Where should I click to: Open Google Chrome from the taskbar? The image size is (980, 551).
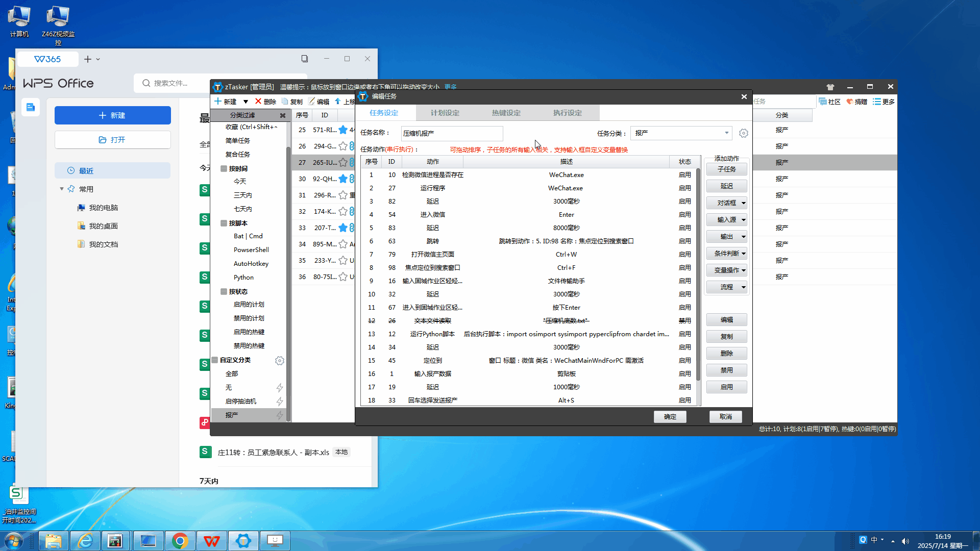click(180, 541)
